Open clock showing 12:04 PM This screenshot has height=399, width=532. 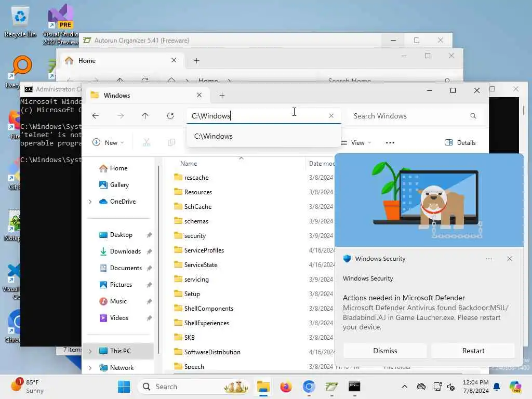(476, 387)
